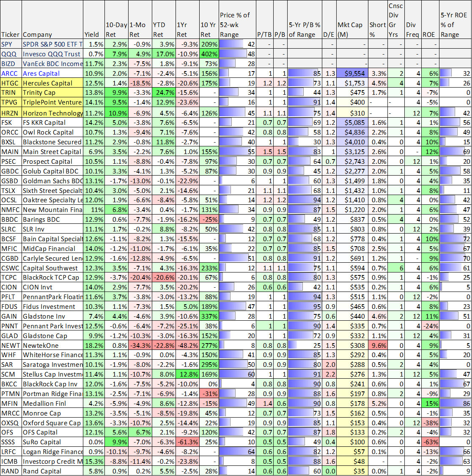The image size is (472, 476).
Task: Click the SPY ticker cell
Action: tap(11, 44)
